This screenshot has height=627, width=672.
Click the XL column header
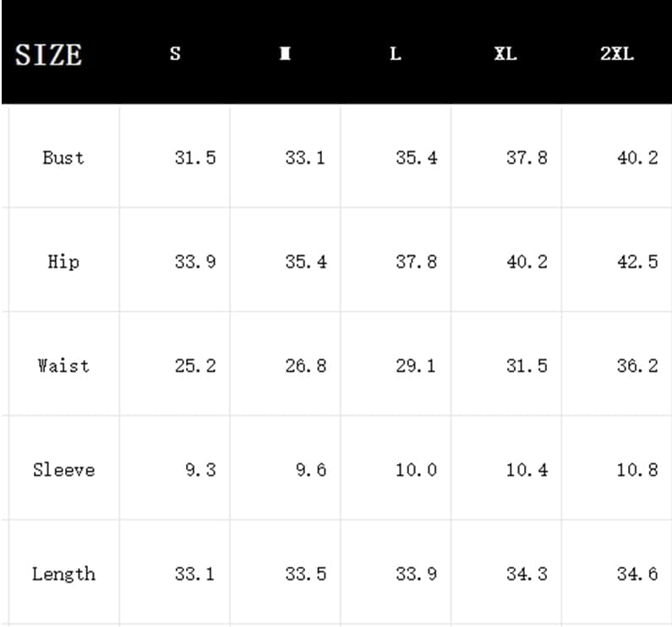point(505,54)
